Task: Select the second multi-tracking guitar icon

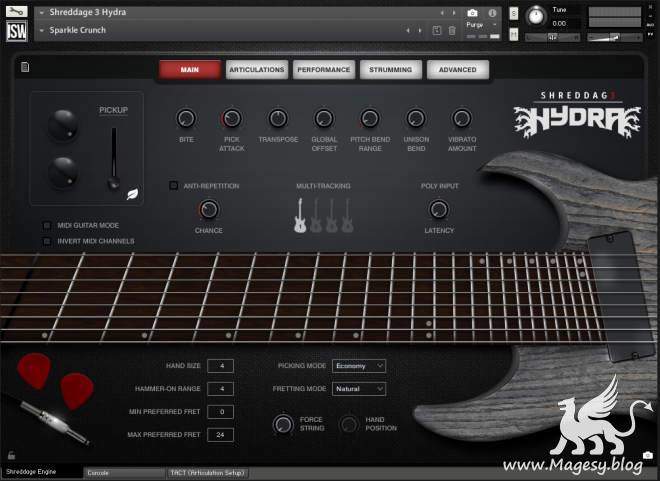Action: point(316,215)
